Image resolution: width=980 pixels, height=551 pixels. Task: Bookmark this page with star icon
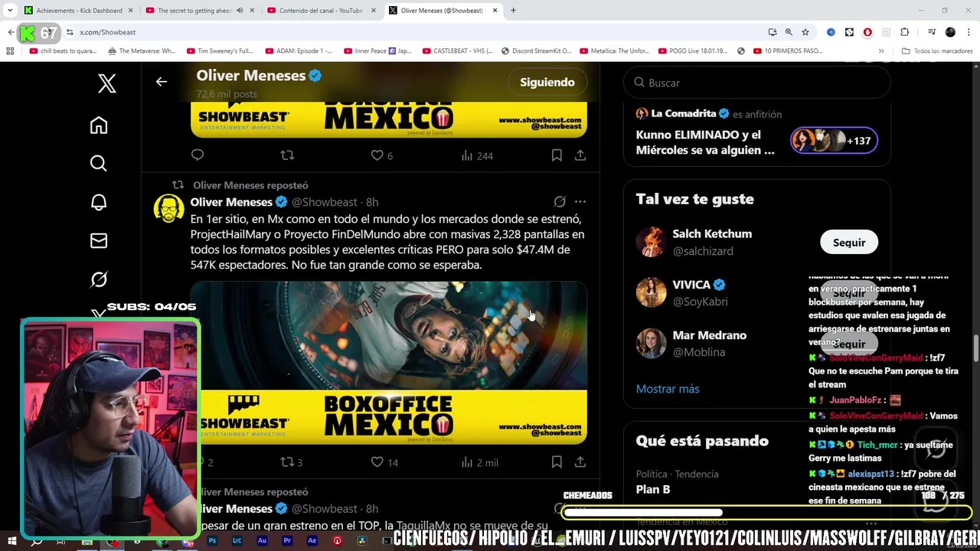coord(805,32)
